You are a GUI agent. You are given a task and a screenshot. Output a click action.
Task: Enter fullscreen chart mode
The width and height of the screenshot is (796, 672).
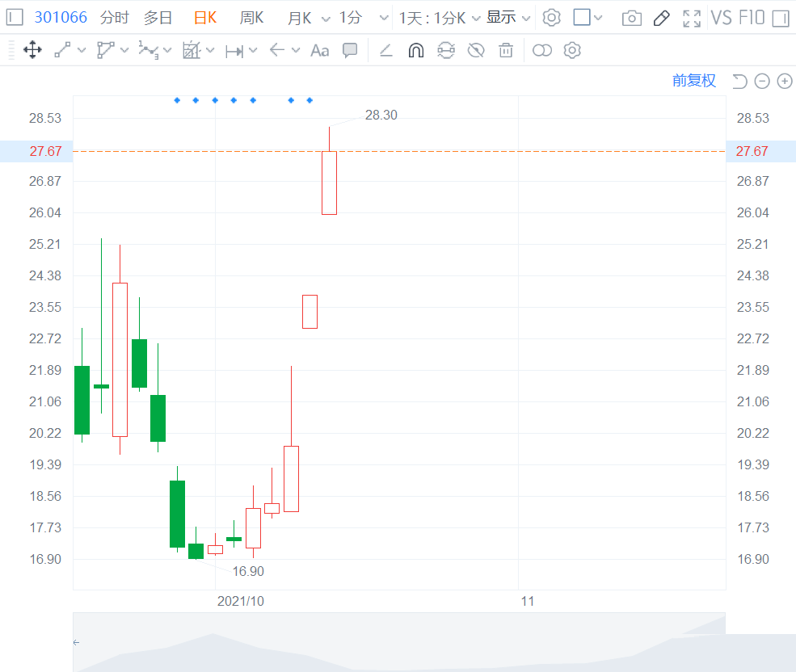pyautogui.click(x=691, y=18)
